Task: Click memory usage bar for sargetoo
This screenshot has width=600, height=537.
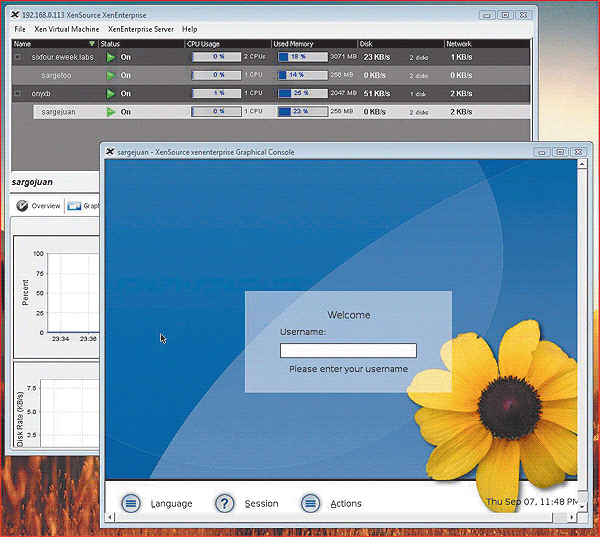Action: (303, 75)
